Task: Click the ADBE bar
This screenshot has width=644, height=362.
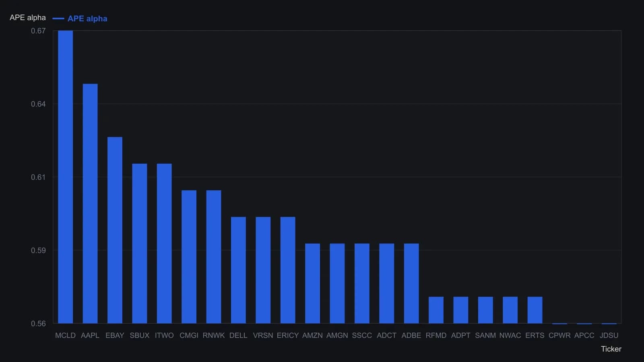Action: [411, 284]
